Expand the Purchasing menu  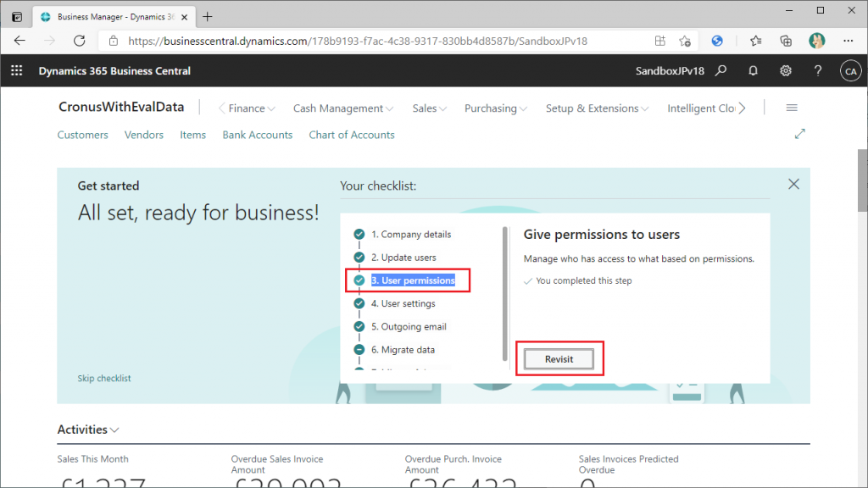click(495, 108)
